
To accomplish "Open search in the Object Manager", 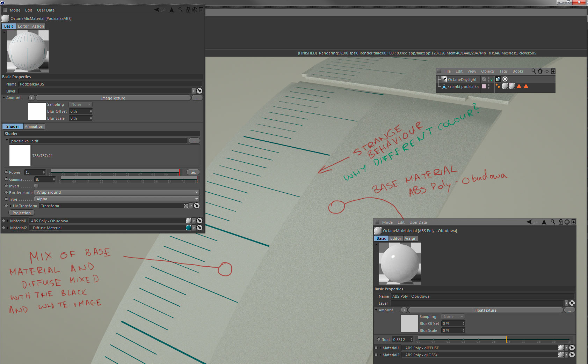I will [x=533, y=71].
